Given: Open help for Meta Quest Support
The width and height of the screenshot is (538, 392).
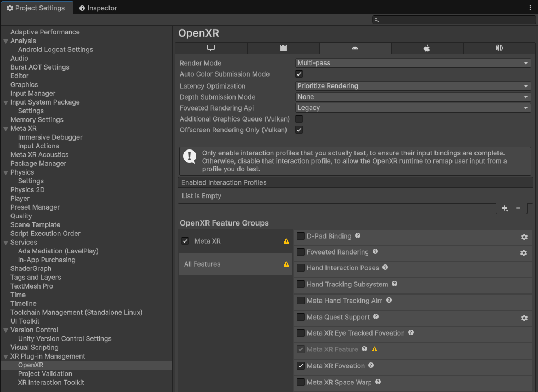Looking at the screenshot, I should point(376,316).
